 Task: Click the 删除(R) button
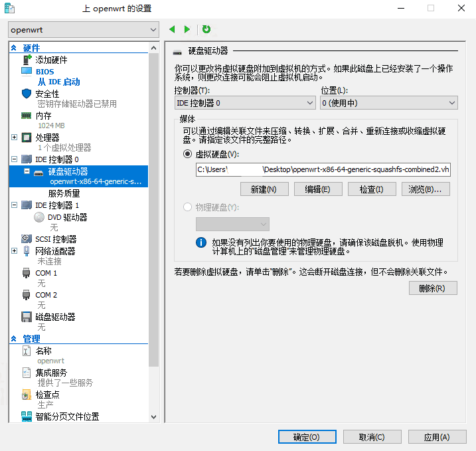(433, 288)
